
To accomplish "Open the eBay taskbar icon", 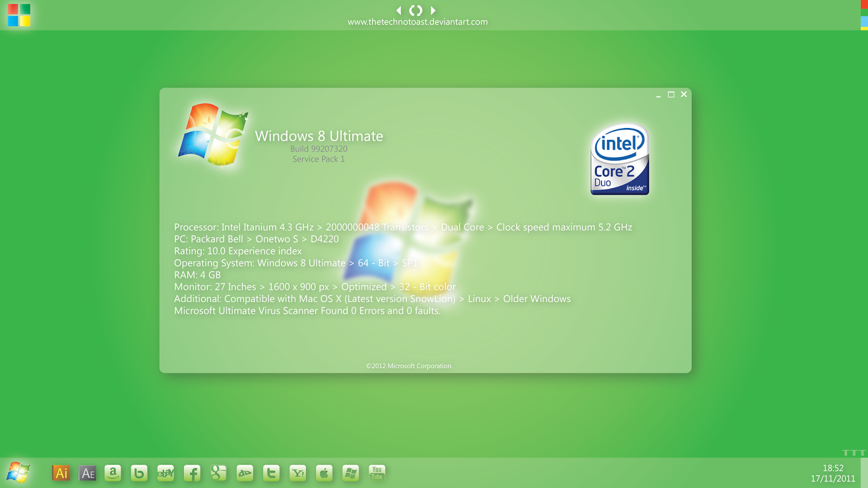I will [165, 473].
